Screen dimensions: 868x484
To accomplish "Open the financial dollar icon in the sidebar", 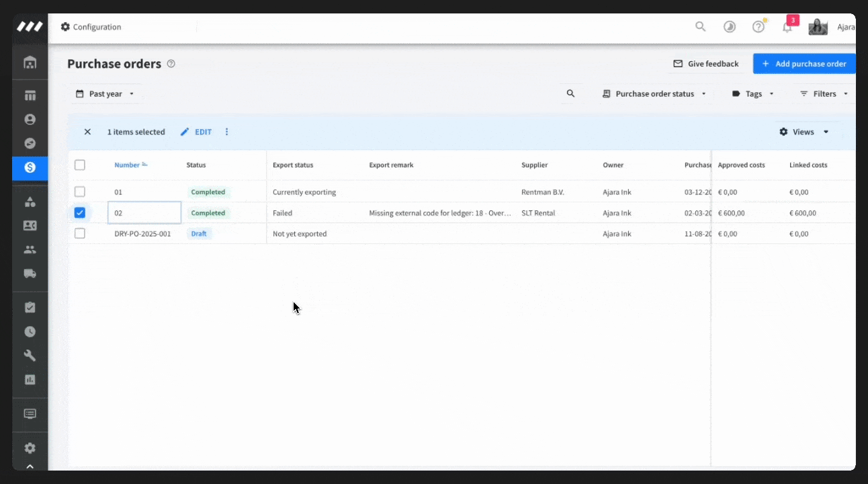I will coord(30,168).
